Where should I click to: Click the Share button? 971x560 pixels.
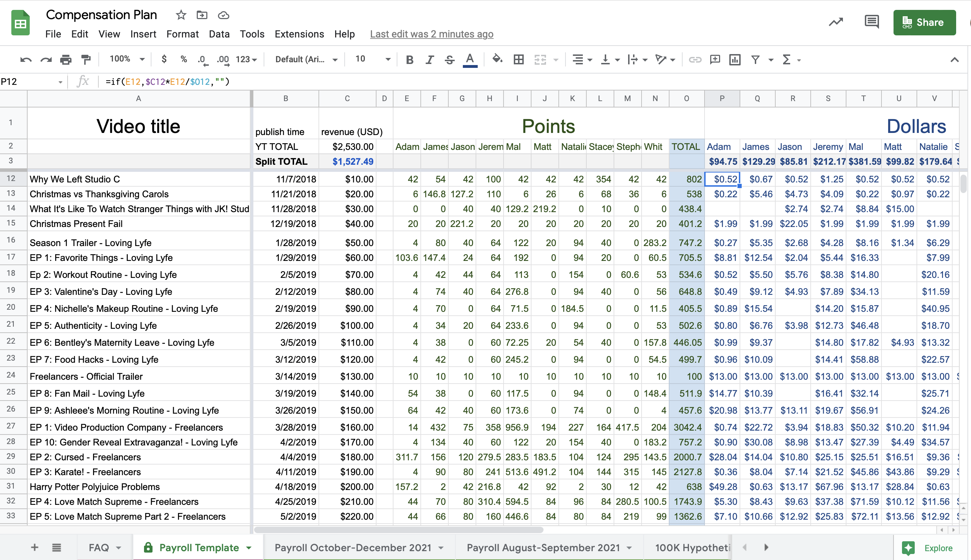(924, 22)
